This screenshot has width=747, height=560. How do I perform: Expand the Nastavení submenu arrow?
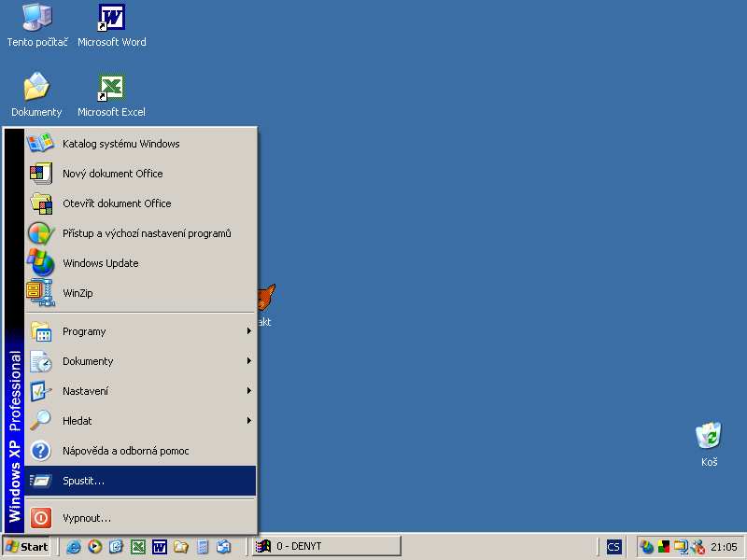pos(248,390)
